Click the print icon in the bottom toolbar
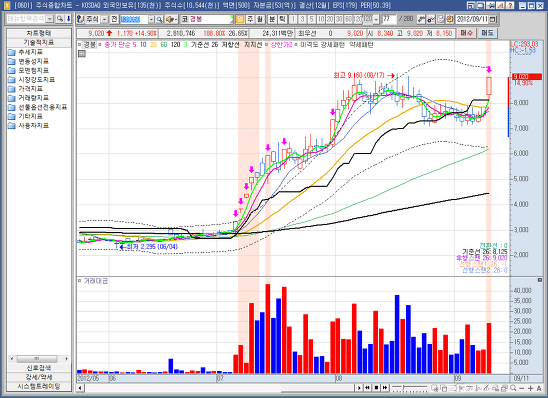 coord(504,388)
